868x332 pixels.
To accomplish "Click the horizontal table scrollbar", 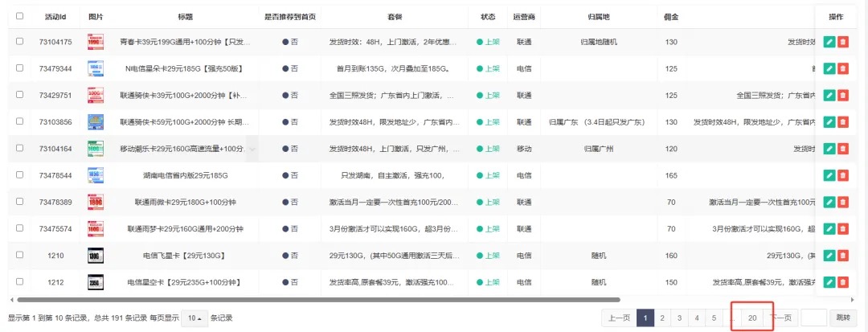I will (319, 300).
